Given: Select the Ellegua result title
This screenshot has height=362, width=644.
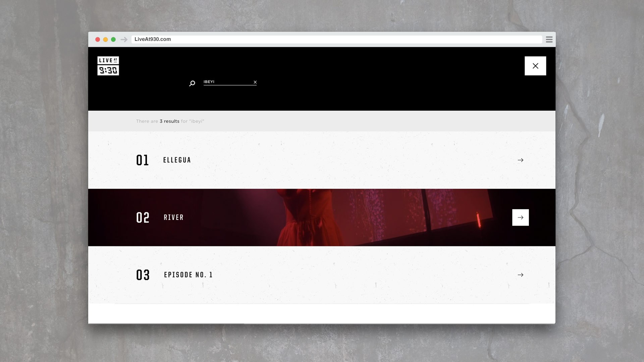Looking at the screenshot, I should tap(177, 160).
